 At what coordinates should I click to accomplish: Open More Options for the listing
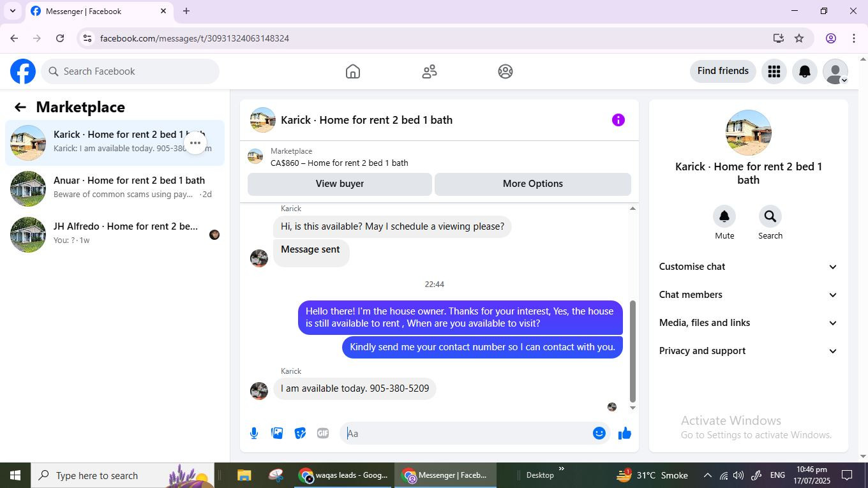pyautogui.click(x=533, y=184)
